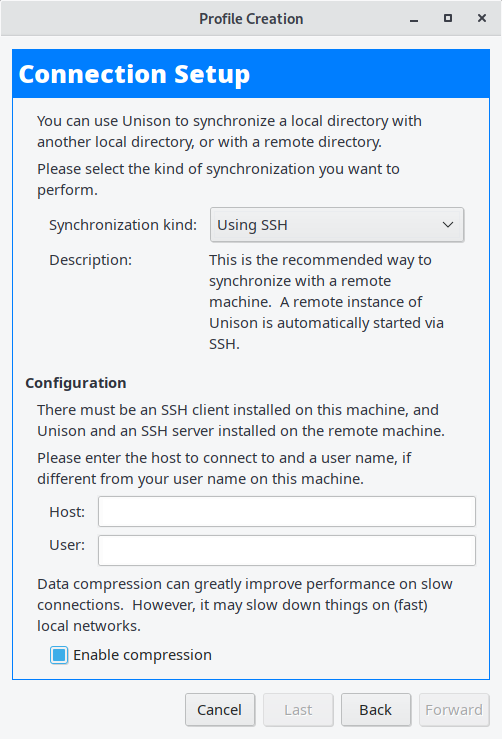Click the greyed-out Forward button

coord(454,710)
